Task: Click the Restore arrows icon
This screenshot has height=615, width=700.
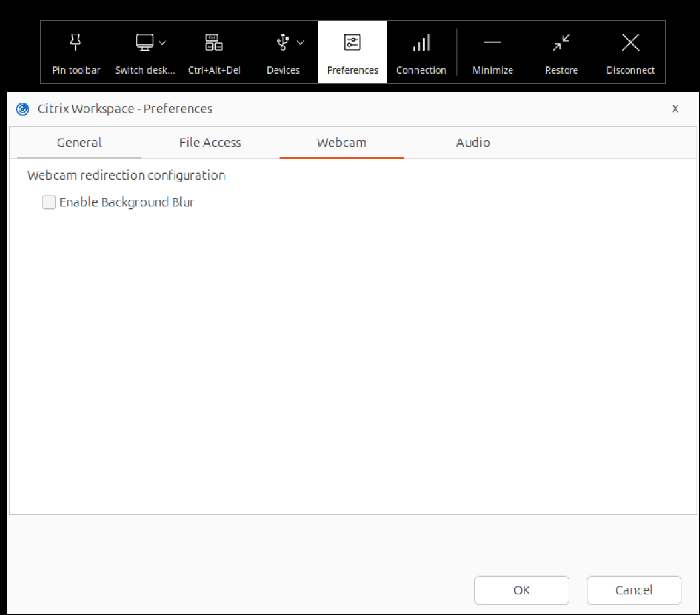Action: [561, 43]
